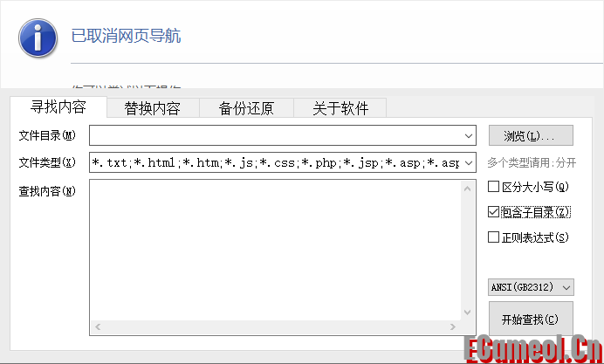This screenshot has height=364, width=604.
Task: Click the blue information icon
Action: [x=38, y=37]
